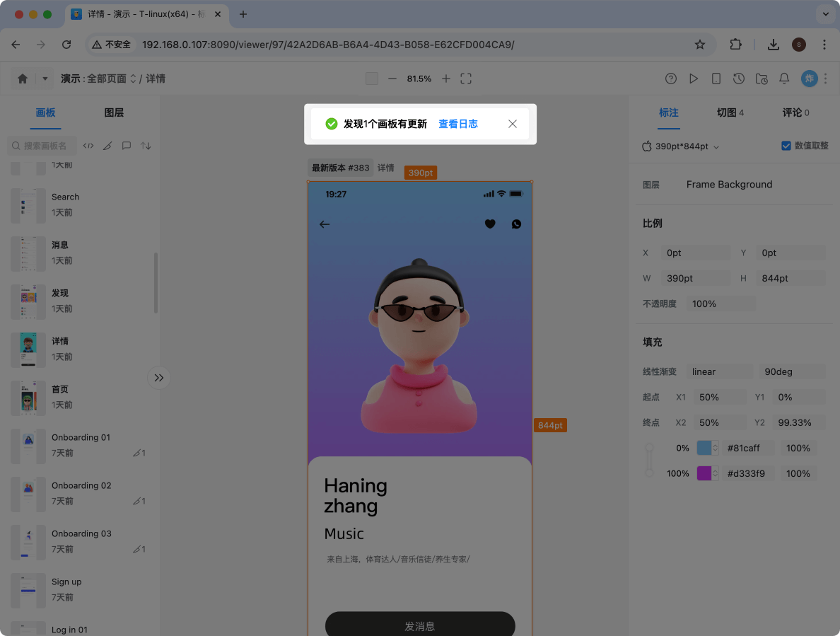Viewport: 840px width, 636px height.
Task: Select the Onboarding 03 artboard
Action: 81,542
